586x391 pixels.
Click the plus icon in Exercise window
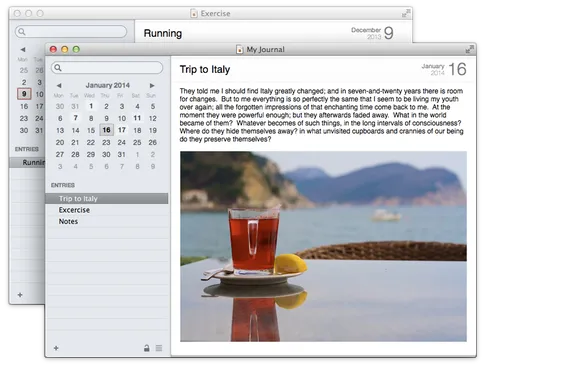point(20,295)
